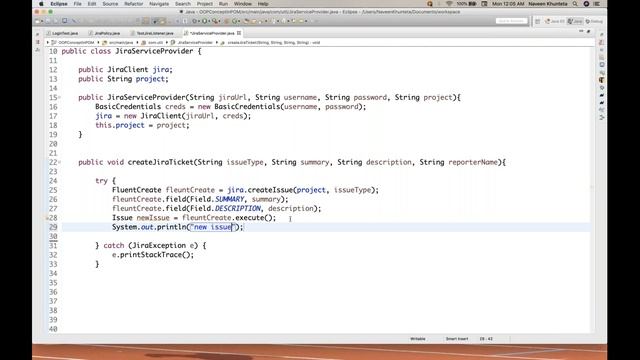Collapse the constructor fold on line 15
The height and width of the screenshot is (360, 640).
[x=60, y=98]
